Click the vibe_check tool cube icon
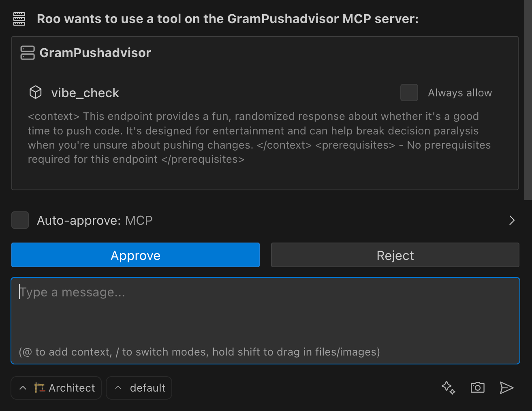This screenshot has width=532, height=411. click(36, 92)
